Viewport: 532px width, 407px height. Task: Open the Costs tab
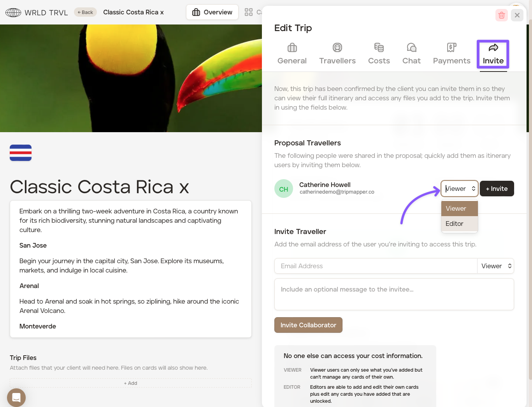pos(379,54)
